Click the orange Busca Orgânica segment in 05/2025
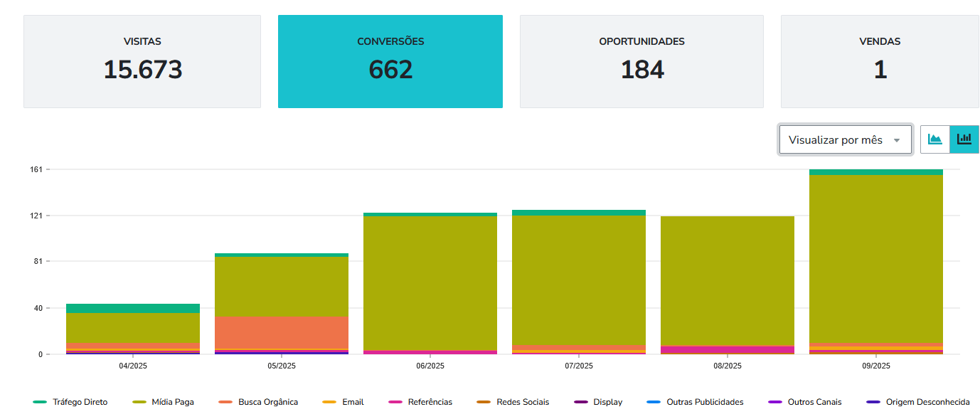Viewport: 980px width, 419px height. [x=282, y=332]
